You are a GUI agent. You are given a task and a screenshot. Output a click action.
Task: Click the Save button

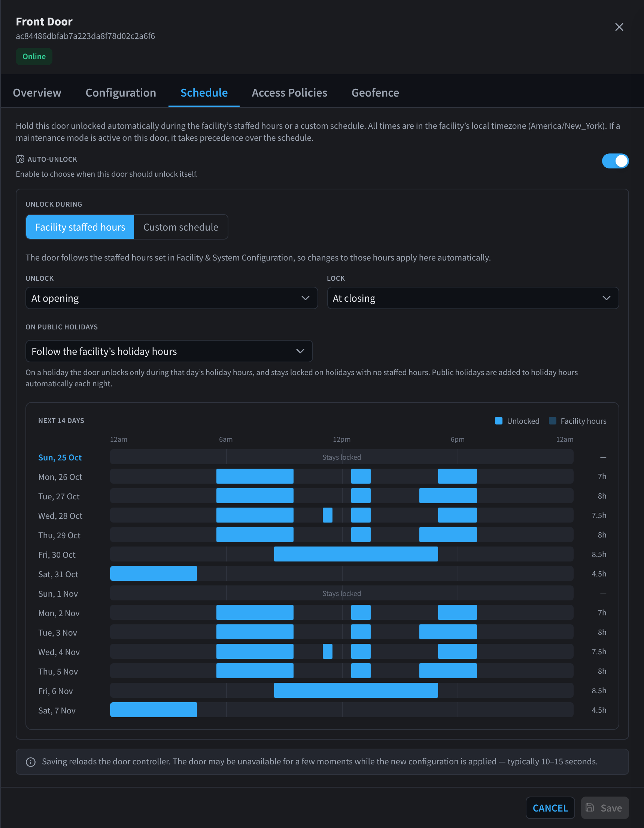point(605,808)
